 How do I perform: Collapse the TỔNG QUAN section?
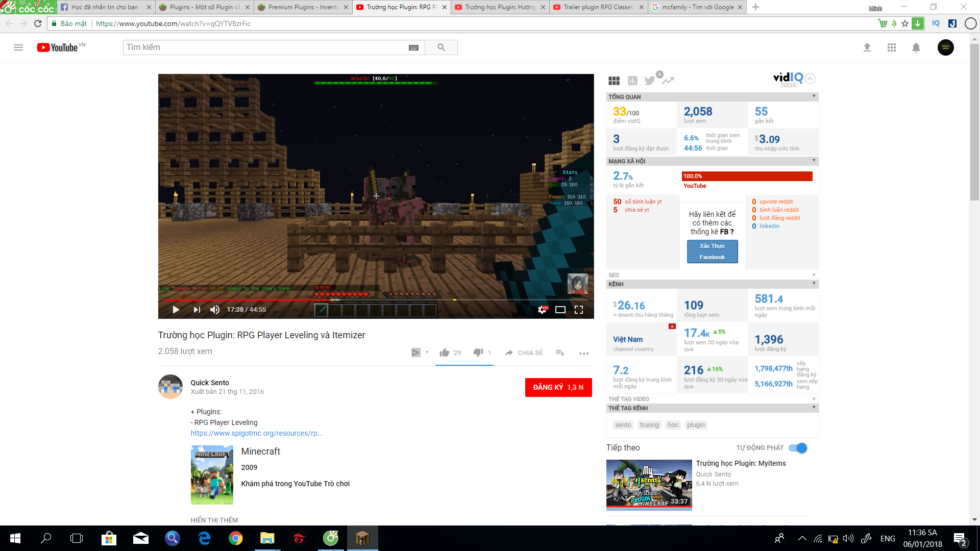coord(814,96)
